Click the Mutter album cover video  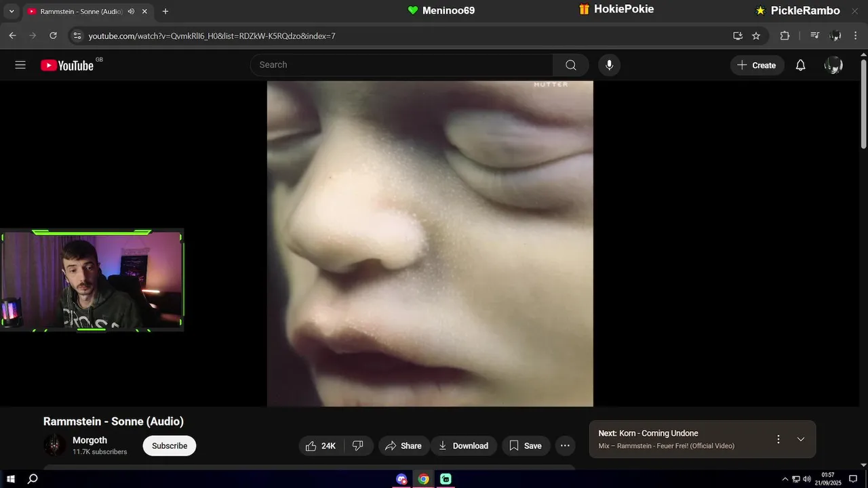(x=430, y=243)
